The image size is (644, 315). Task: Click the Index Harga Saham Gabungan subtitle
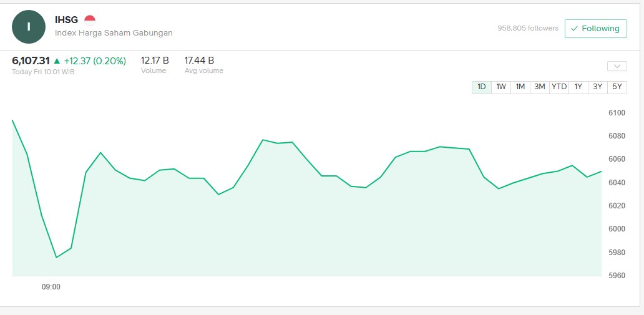pyautogui.click(x=114, y=33)
